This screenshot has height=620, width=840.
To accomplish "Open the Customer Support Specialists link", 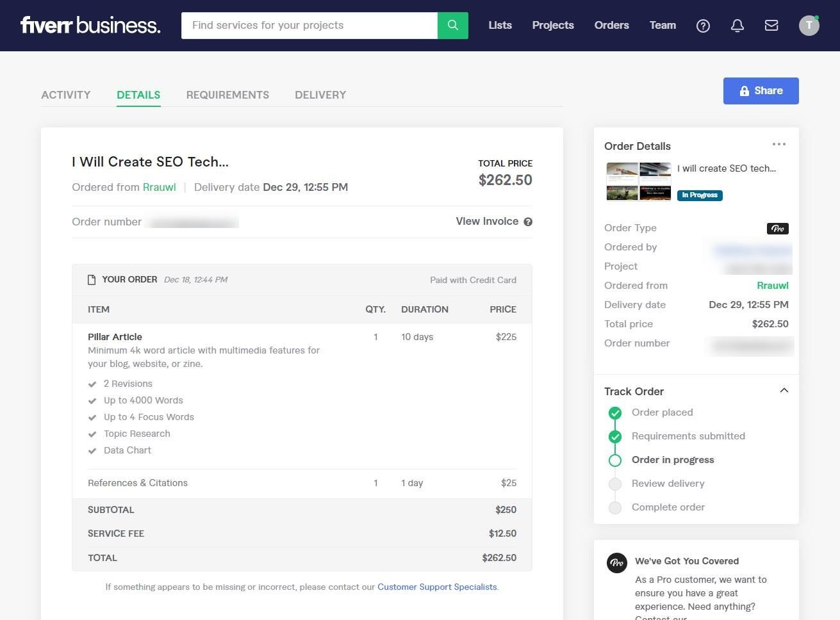I will pos(437,587).
